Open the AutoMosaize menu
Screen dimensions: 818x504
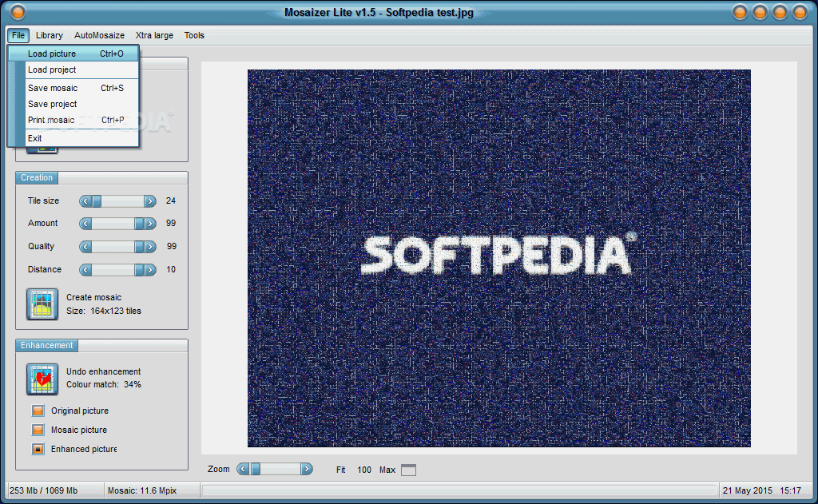click(x=99, y=35)
